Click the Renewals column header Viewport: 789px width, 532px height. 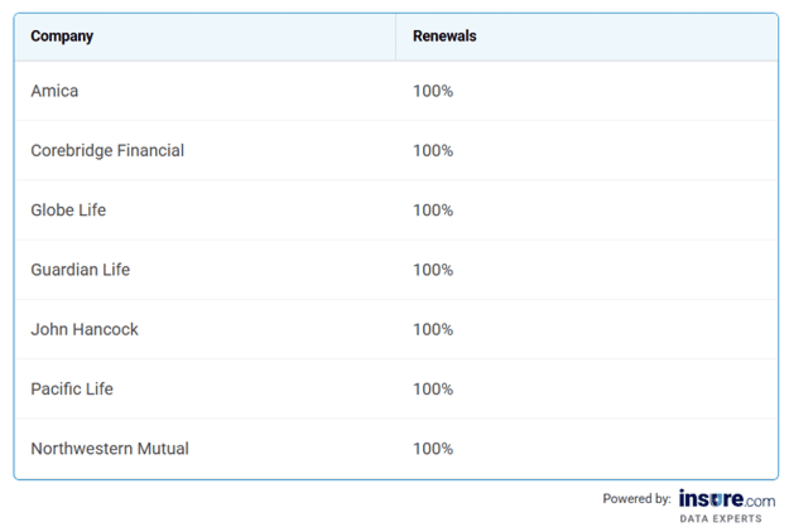pyautogui.click(x=444, y=37)
